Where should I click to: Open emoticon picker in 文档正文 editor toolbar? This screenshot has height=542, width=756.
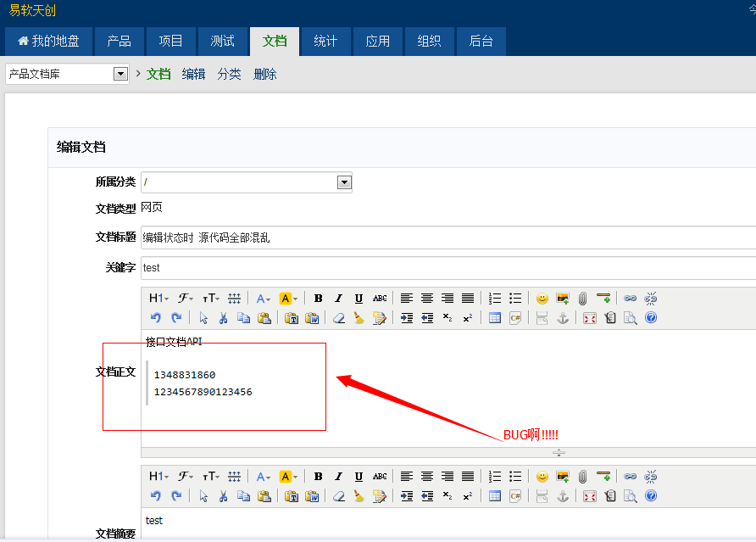[x=542, y=299]
